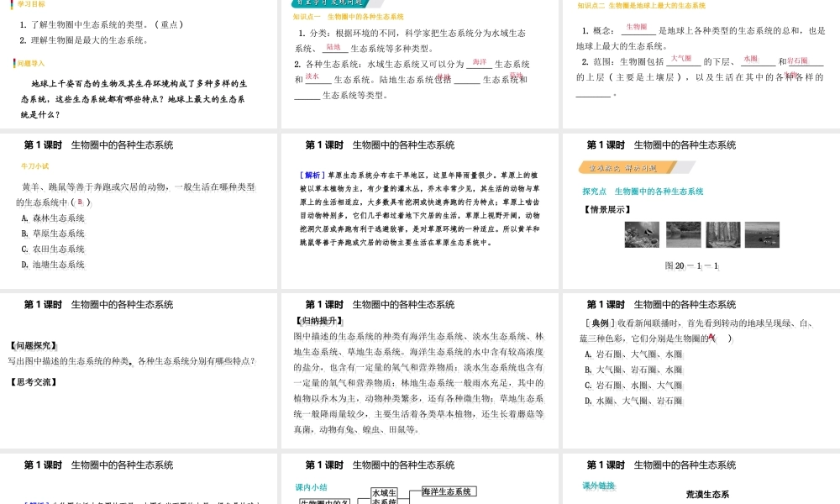Open the 知识点二 生物圈是地球上最大的生态系统 slide

[701, 63]
